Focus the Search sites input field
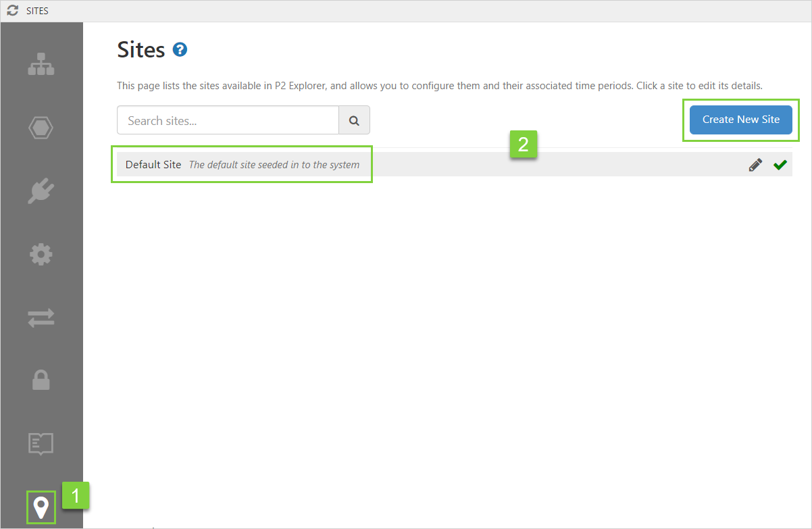The width and height of the screenshot is (812, 529). tap(228, 120)
